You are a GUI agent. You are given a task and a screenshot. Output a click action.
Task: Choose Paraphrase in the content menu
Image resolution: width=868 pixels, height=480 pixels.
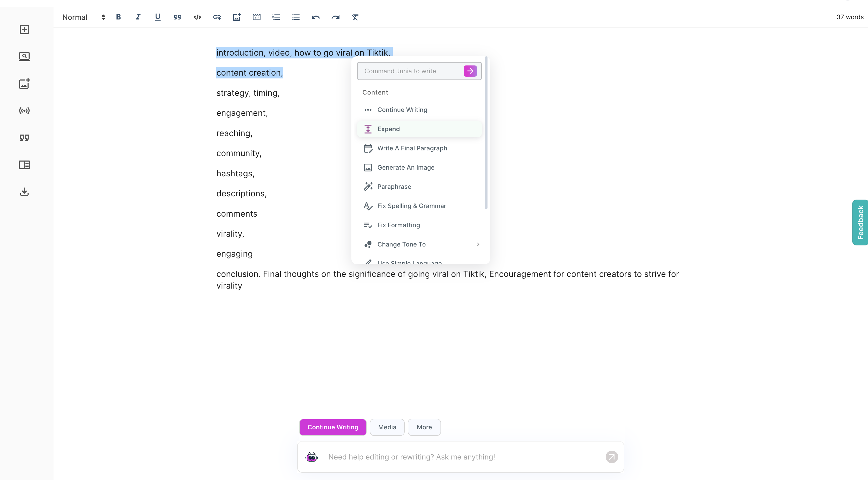click(394, 187)
